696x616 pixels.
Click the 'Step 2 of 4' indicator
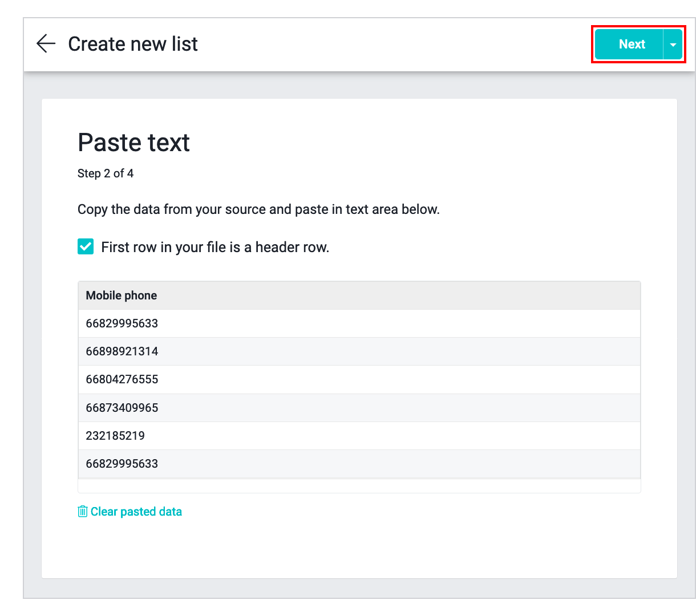[106, 173]
